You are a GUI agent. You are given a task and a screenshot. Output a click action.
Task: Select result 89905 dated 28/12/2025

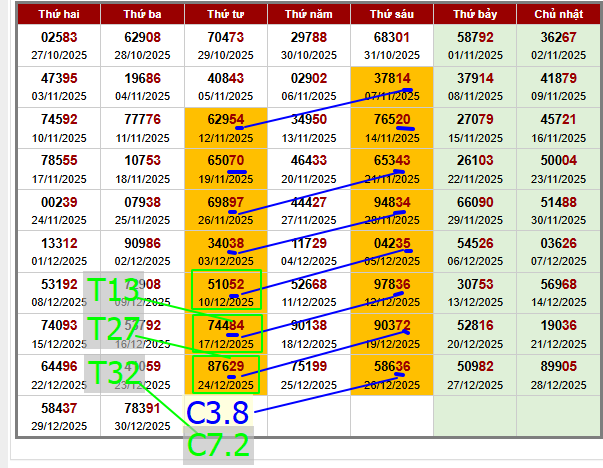coord(557,366)
